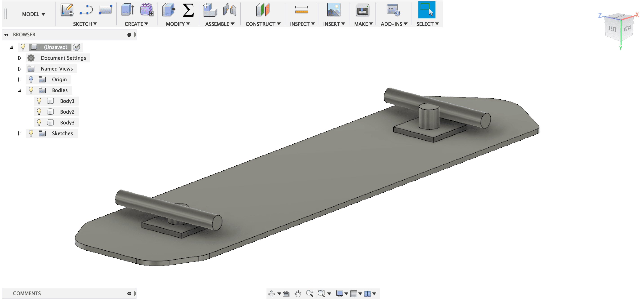
Task: Toggle visibility of Body3
Action: click(x=39, y=122)
